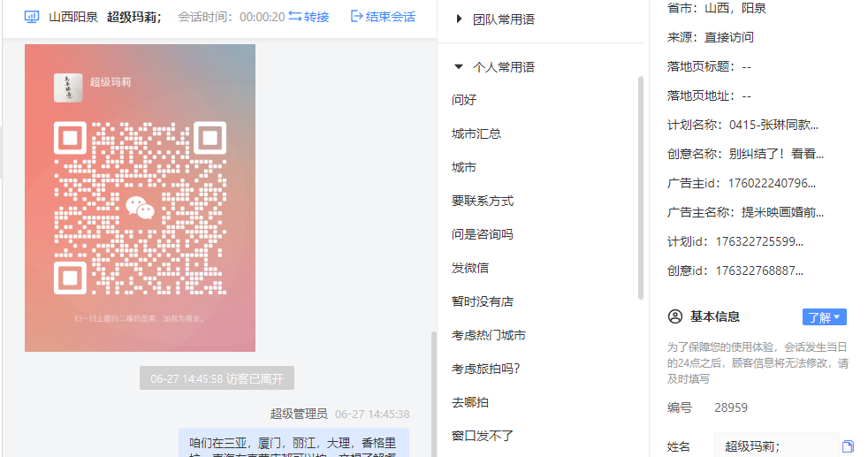Click the 会话时间 00:00:20 text
This screenshot has width=868, height=457.
(231, 17)
